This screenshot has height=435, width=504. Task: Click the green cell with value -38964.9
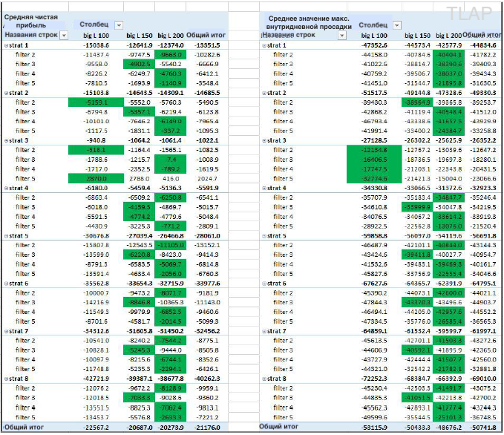pos(417,102)
